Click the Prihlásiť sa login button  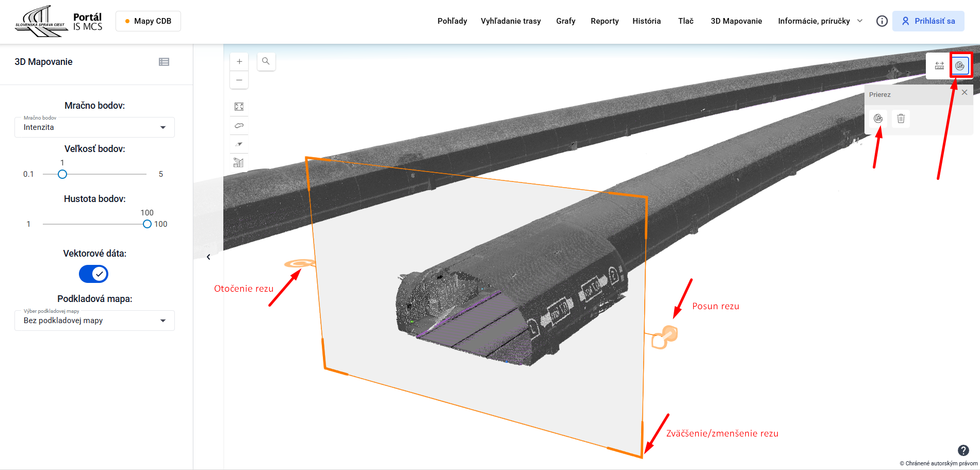click(928, 21)
